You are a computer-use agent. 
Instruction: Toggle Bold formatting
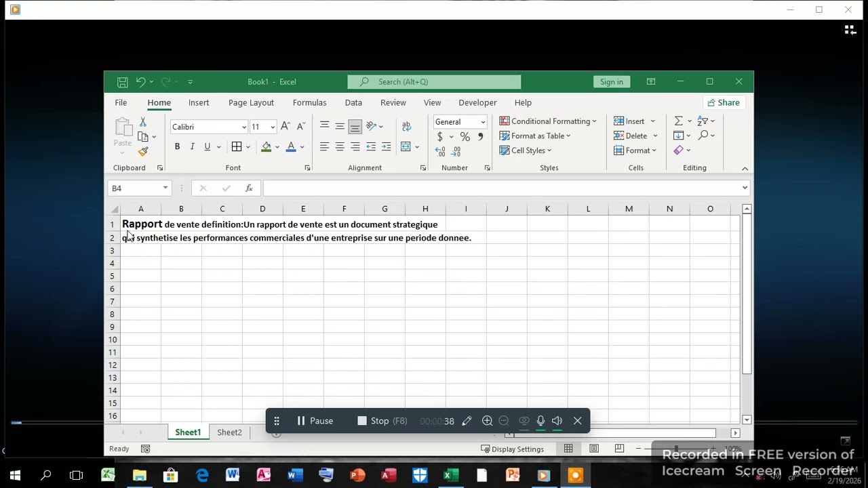click(x=177, y=146)
